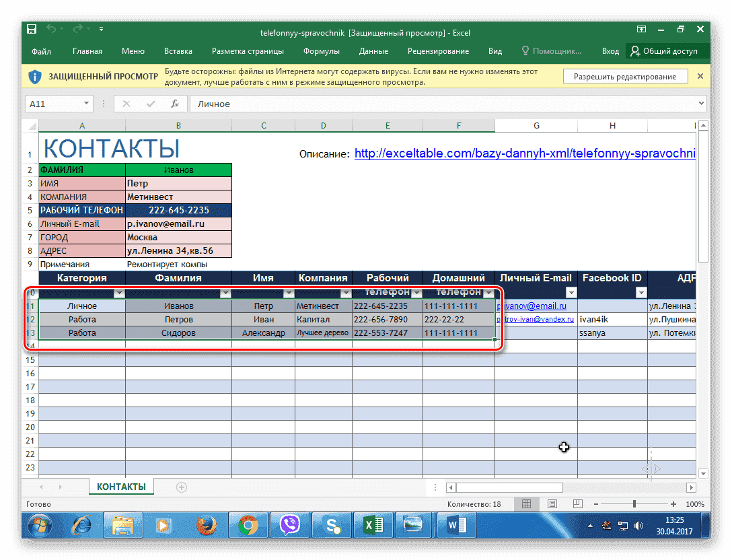Click the Normal view icon in status bar
This screenshot has height=560, width=732.
(x=526, y=504)
